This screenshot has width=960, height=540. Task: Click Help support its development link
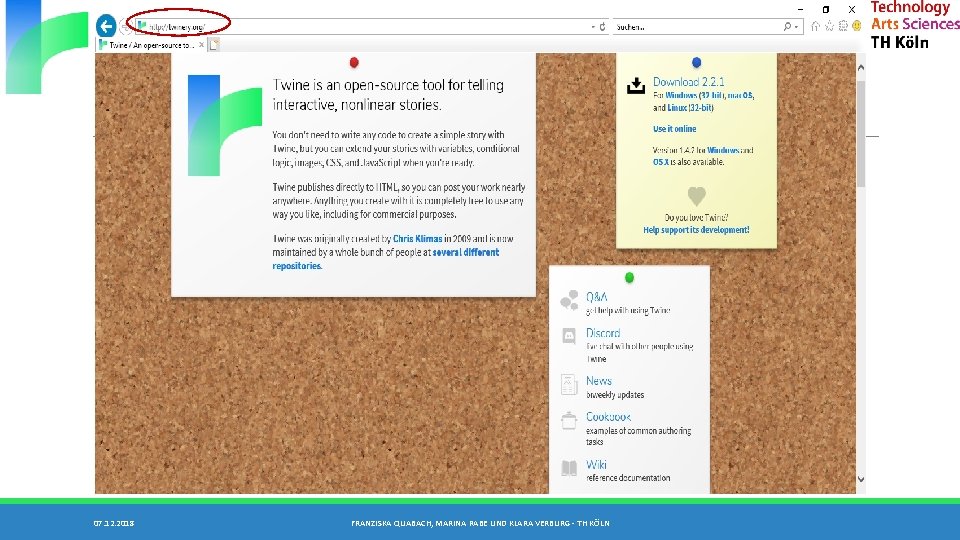tap(696, 230)
